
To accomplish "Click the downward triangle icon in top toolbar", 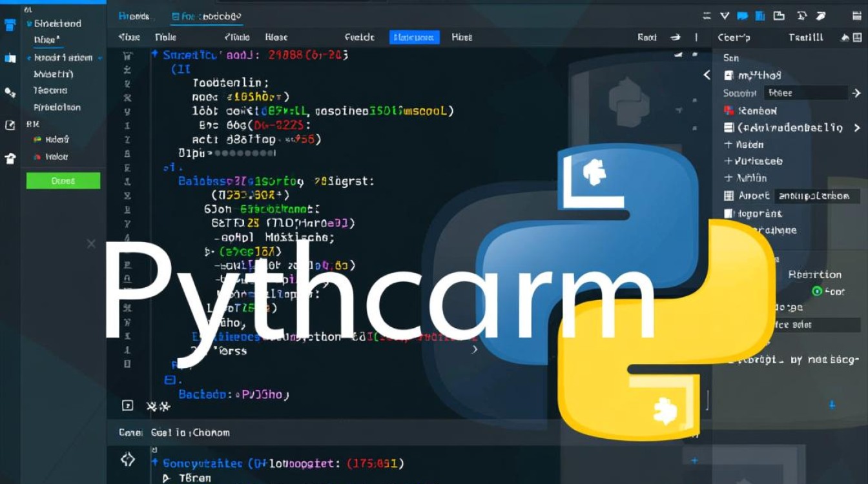I will [x=725, y=16].
